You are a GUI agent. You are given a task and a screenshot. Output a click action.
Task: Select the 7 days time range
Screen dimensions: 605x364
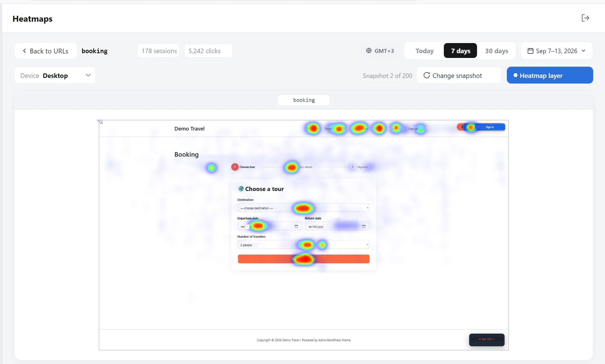click(x=460, y=51)
